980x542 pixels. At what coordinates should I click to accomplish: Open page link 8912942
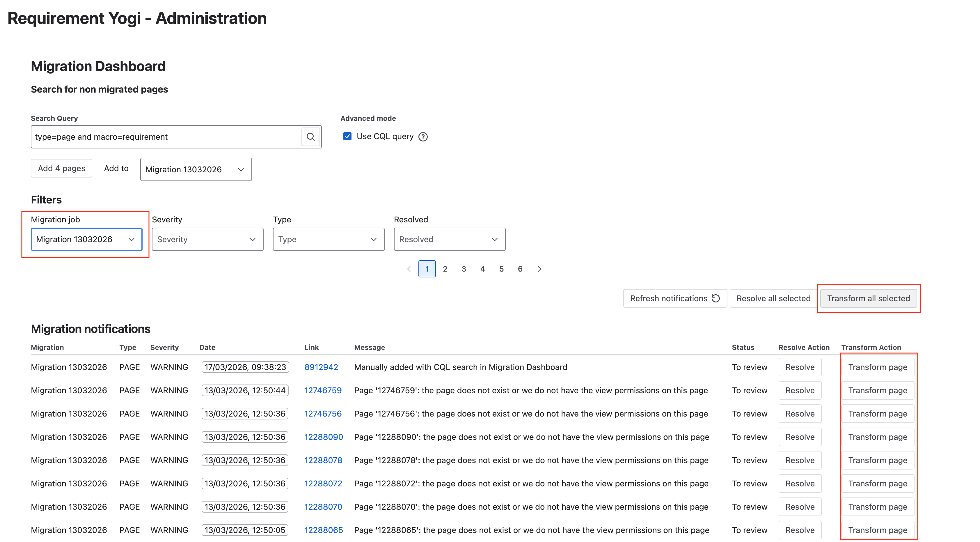tap(321, 367)
